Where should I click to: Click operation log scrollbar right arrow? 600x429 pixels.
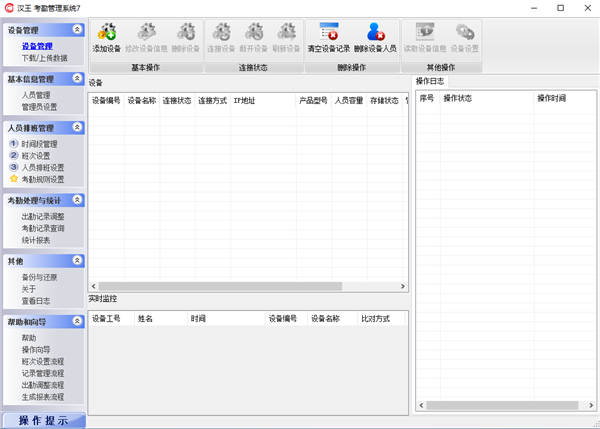pos(591,405)
